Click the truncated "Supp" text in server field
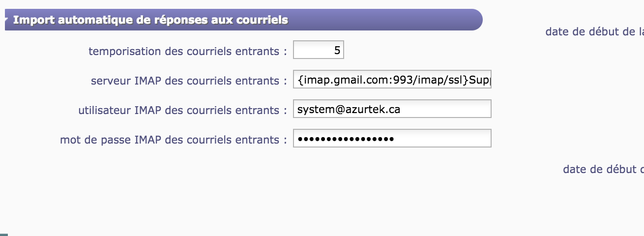Screen dimensions: 644x236 [480, 80]
